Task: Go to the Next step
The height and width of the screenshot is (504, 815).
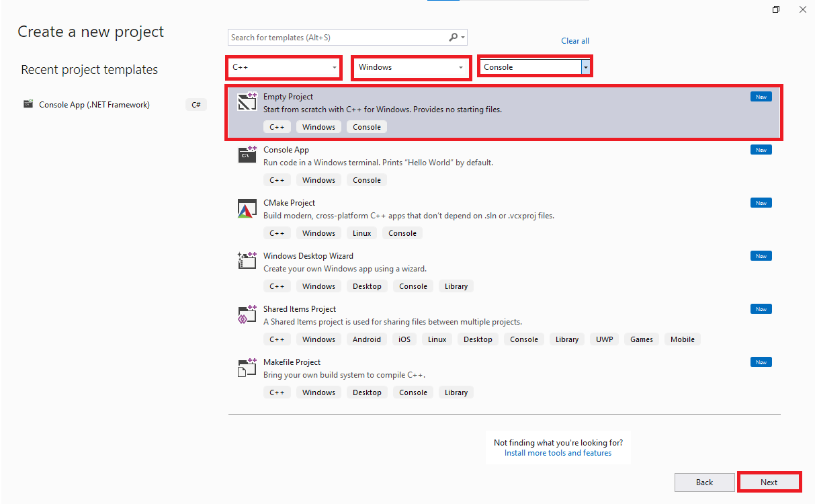Action: pyautogui.click(x=769, y=482)
